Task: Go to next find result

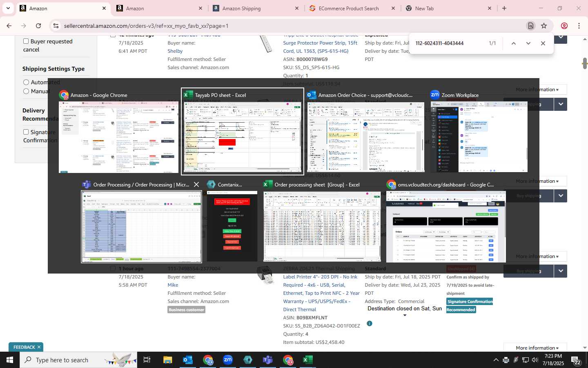Action: click(528, 43)
